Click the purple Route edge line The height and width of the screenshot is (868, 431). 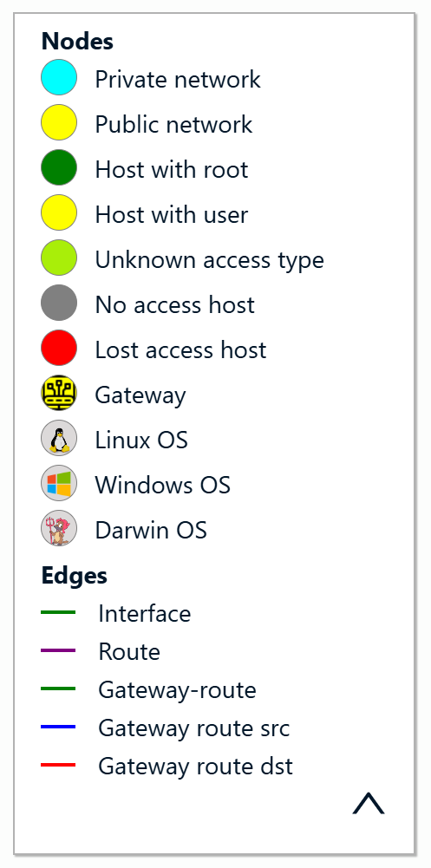[x=58, y=650]
